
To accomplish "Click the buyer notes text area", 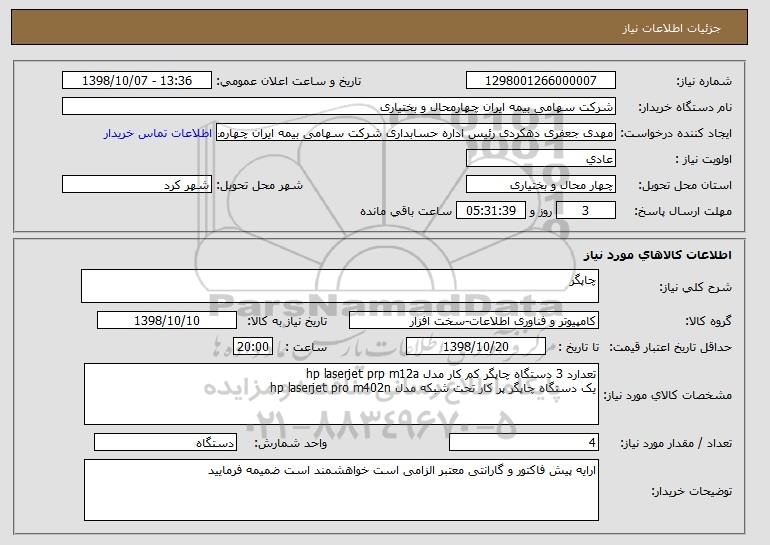I will click(x=341, y=490).
